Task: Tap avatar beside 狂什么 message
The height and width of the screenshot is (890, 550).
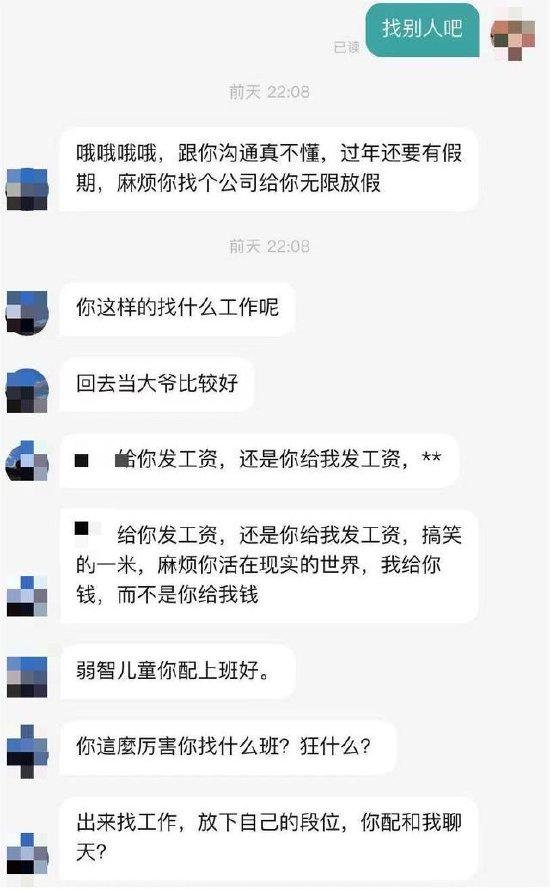Action: pos(27,751)
